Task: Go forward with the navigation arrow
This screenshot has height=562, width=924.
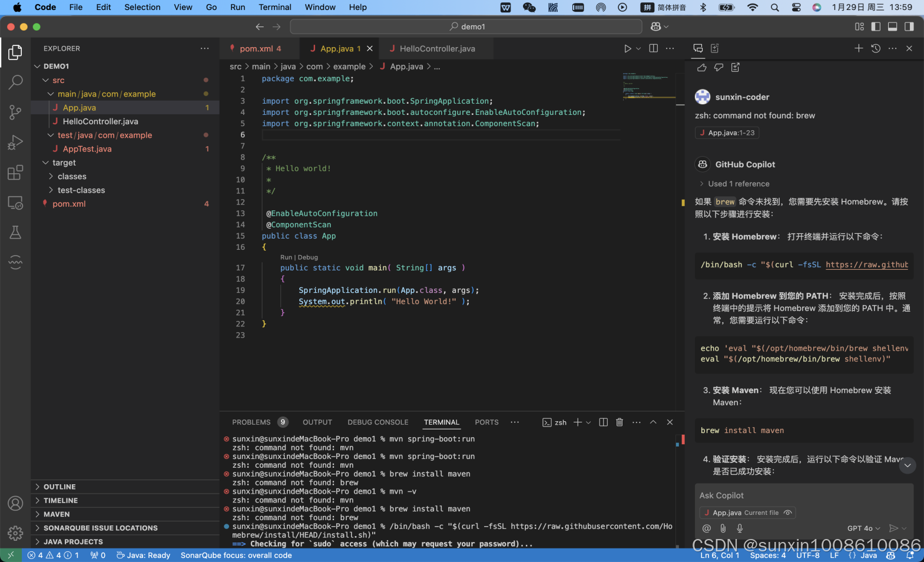Action: pos(277,27)
